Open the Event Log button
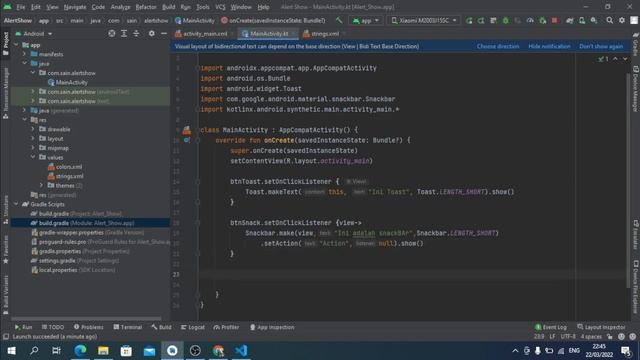The image size is (640, 360). pyautogui.click(x=551, y=327)
